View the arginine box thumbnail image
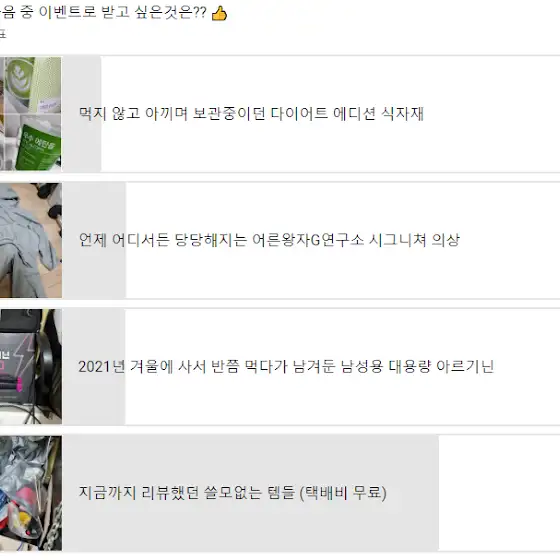Viewport: 560px width, 560px height. [x=31, y=366]
